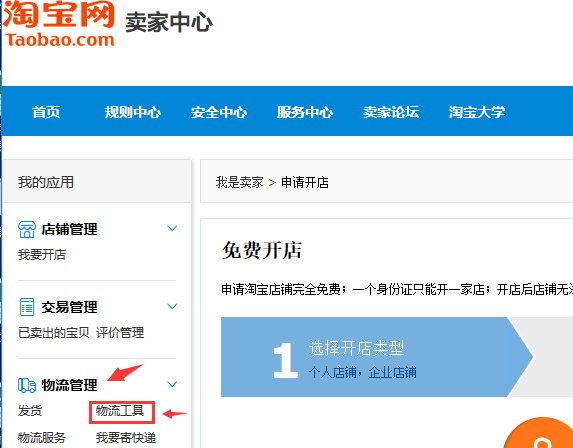Collapse the 店铺管理 section chevron

(x=172, y=228)
